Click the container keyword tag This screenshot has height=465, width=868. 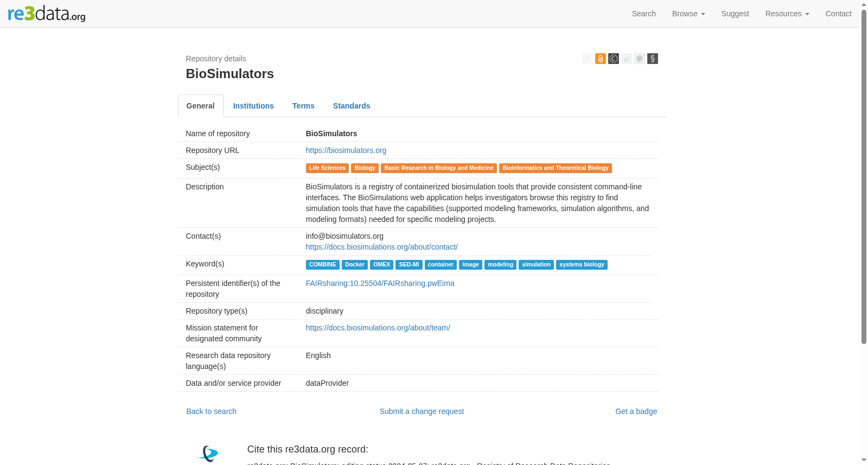(441, 265)
